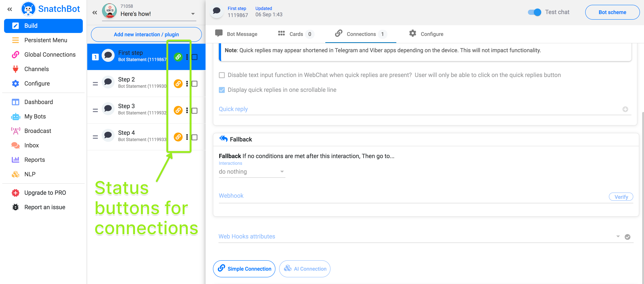The width and height of the screenshot is (644, 284).
Task: Click checkmark icon beside Web Hooks attributes
Action: click(x=627, y=237)
